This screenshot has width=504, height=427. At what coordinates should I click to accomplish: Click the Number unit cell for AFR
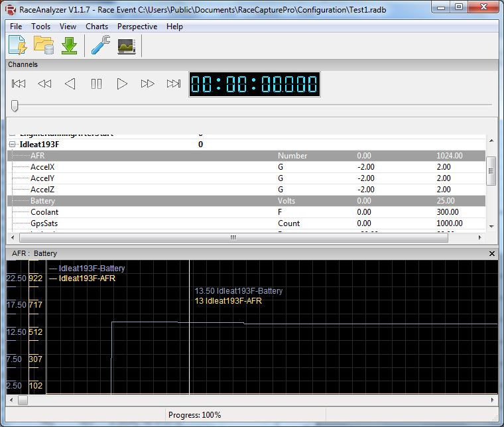pos(292,156)
